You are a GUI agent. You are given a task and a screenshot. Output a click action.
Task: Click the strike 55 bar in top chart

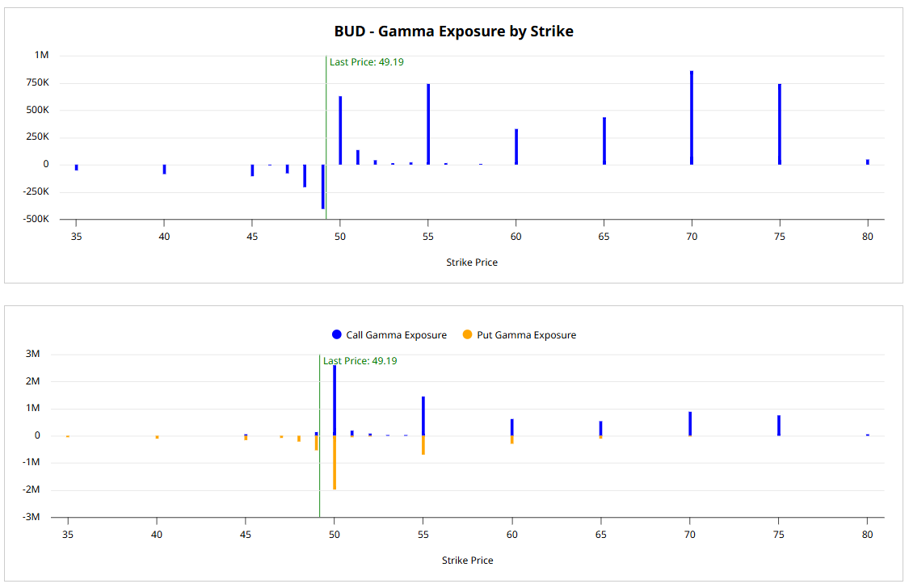coord(428,124)
